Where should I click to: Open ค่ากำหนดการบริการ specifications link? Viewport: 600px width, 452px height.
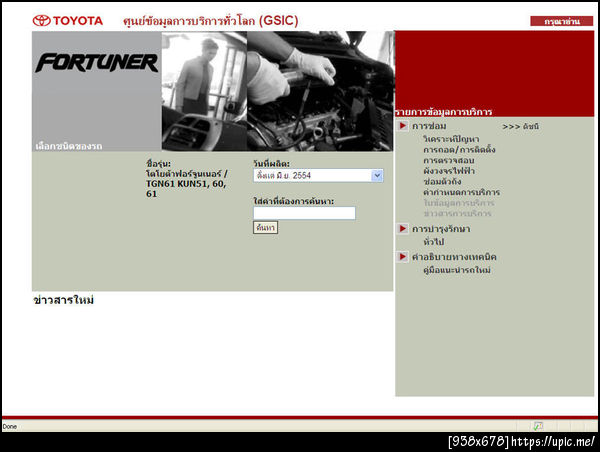[x=461, y=192]
